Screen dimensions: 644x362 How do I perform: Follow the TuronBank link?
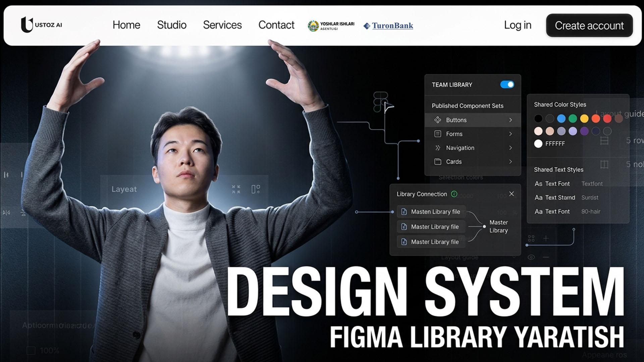[388, 26]
